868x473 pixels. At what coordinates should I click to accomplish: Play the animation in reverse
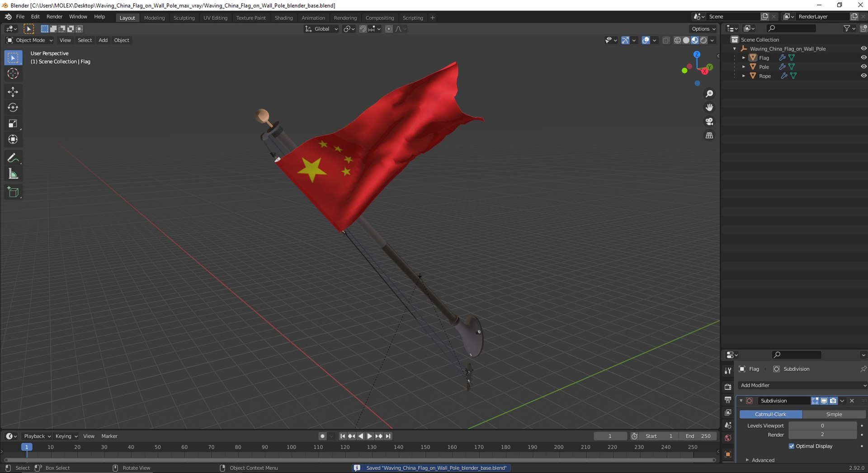point(361,436)
